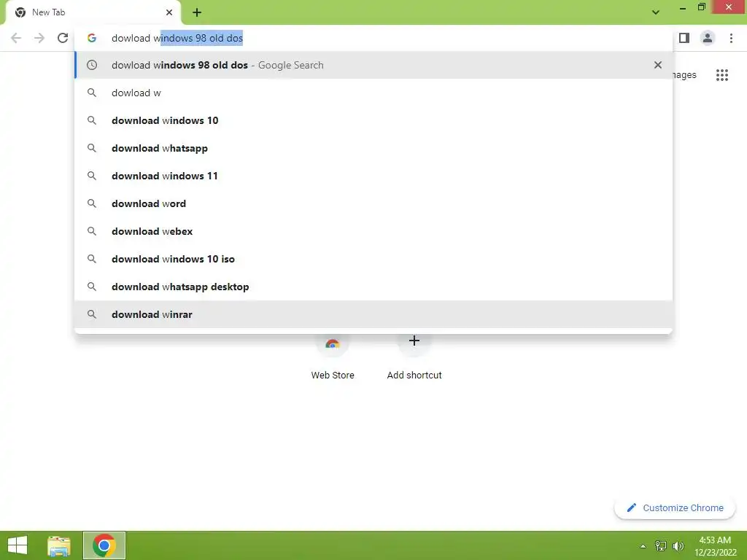Click the clock history icon on first suggestion
The height and width of the screenshot is (560, 747).
tap(92, 65)
